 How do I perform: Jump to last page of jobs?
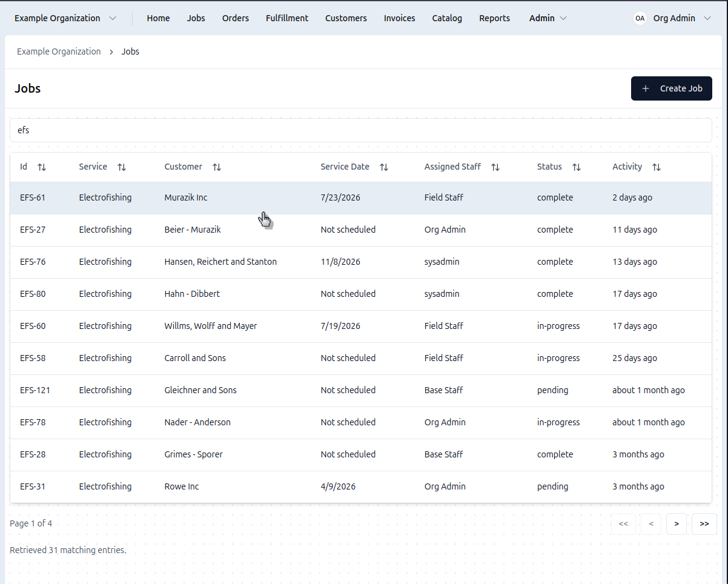tap(704, 524)
